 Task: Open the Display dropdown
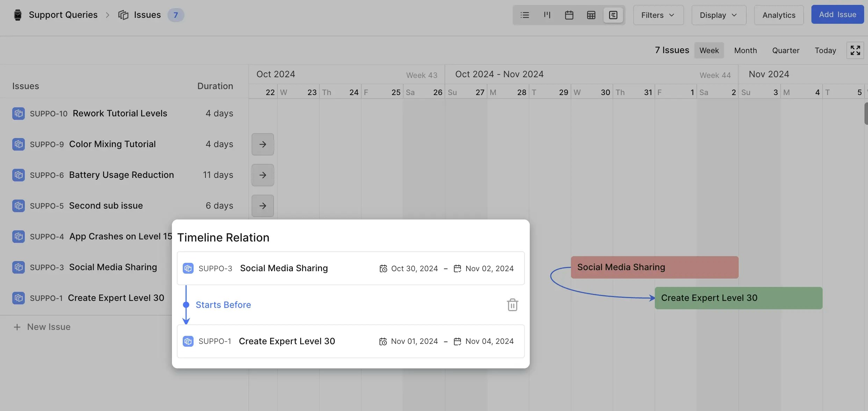718,15
